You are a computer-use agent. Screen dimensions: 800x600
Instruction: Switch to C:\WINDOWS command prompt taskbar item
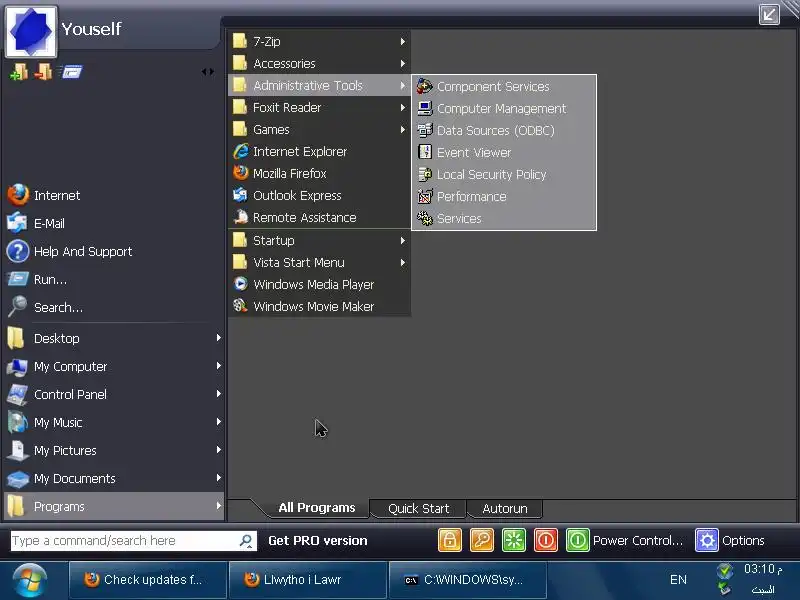point(468,580)
